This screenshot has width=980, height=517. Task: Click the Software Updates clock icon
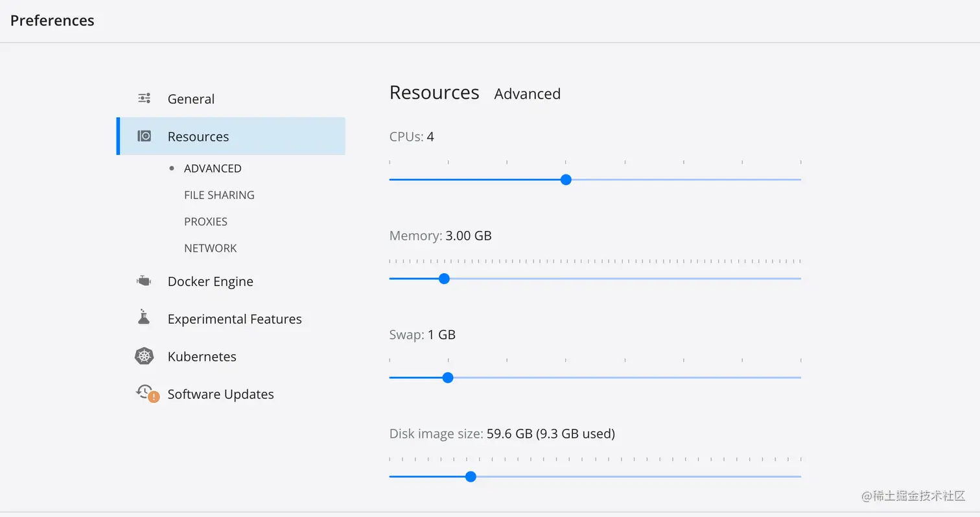[x=143, y=391]
